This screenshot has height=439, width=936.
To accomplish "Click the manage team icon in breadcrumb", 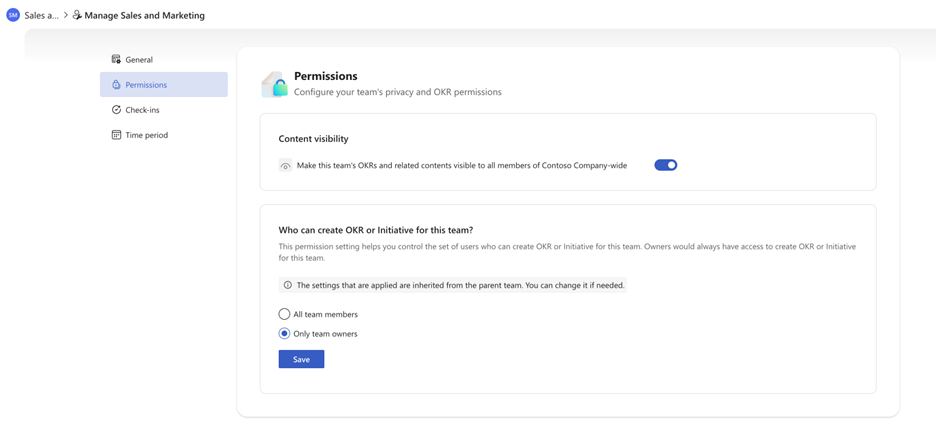I will [77, 16].
